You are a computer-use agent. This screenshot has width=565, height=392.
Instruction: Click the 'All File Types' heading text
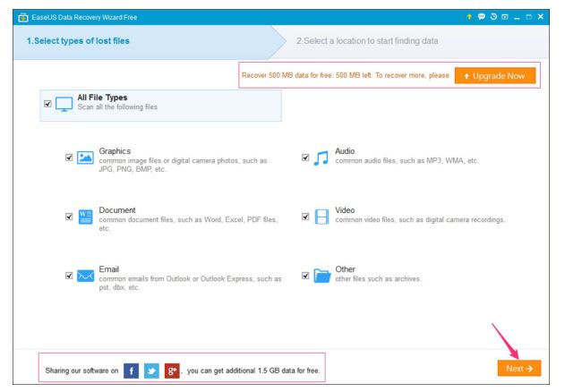pos(102,98)
